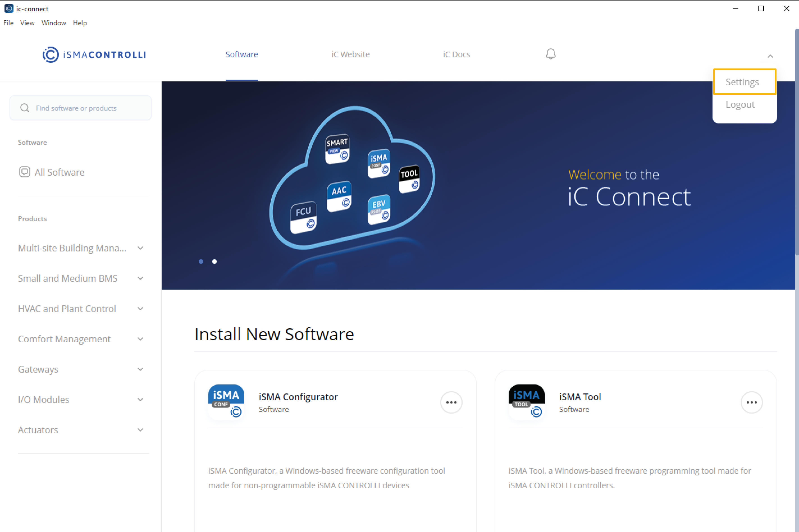Expand the Gateways category
This screenshot has width=799, height=532.
click(140, 369)
